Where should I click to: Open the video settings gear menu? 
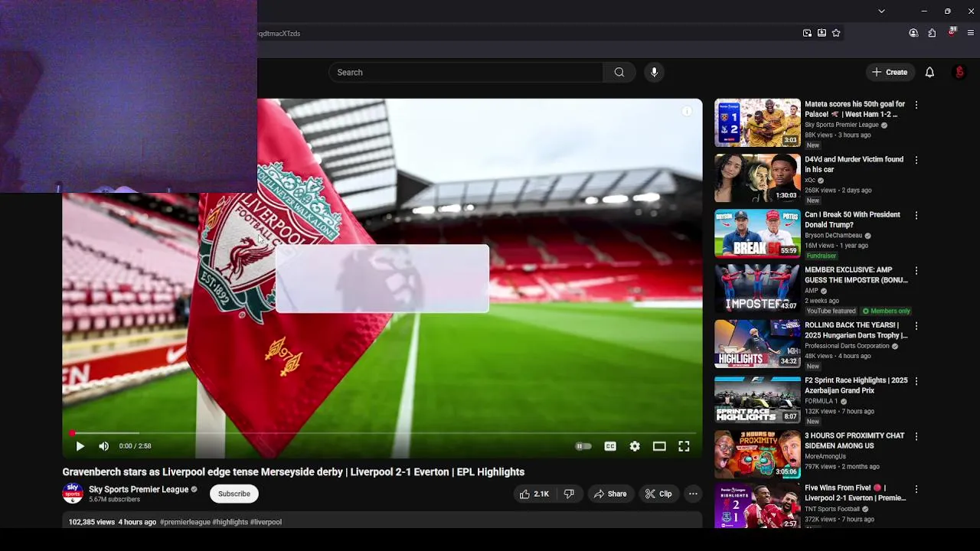[635, 446]
